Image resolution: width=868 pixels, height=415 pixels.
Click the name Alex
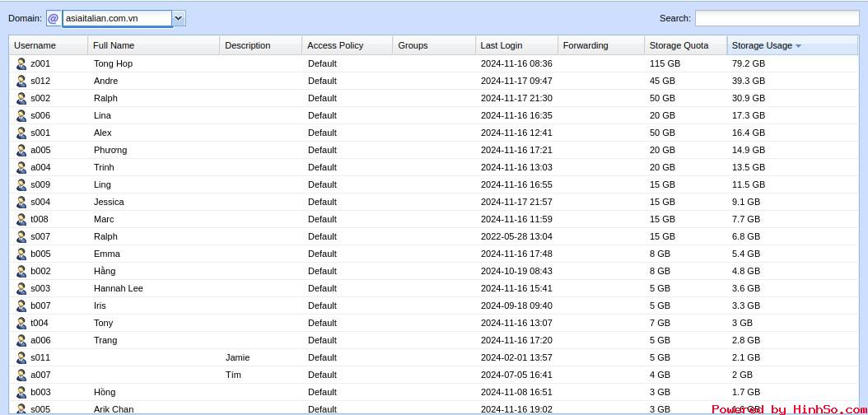[x=102, y=133]
